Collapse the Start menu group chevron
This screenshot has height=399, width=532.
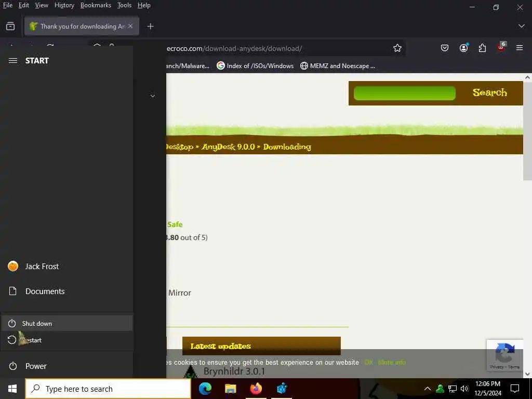coord(153,96)
